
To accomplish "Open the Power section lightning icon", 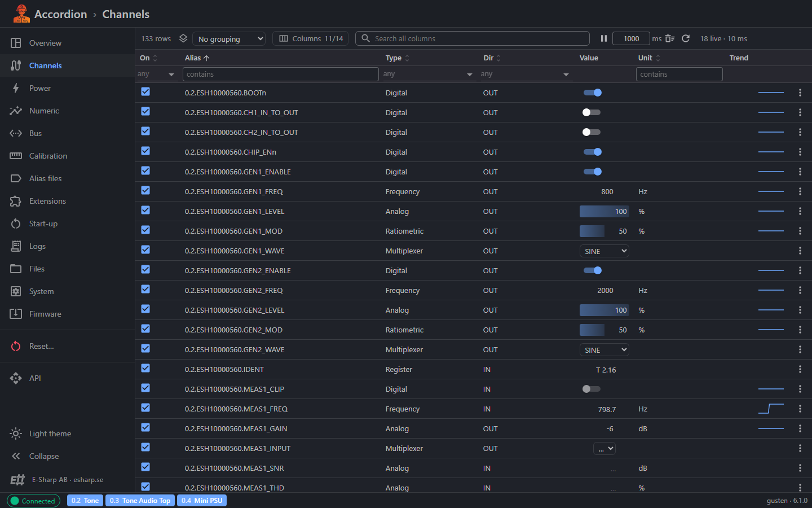I will click(16, 88).
